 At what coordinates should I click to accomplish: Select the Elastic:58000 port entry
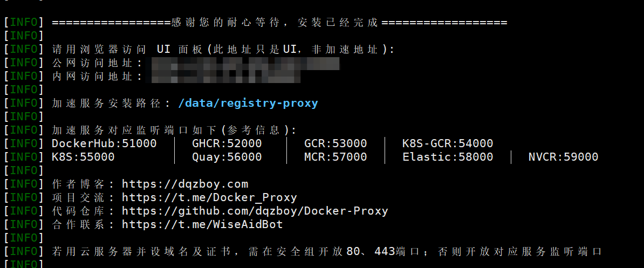[448, 157]
